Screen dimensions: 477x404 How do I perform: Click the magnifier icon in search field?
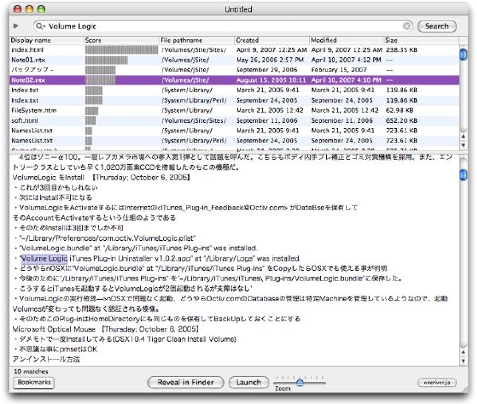click(x=40, y=26)
